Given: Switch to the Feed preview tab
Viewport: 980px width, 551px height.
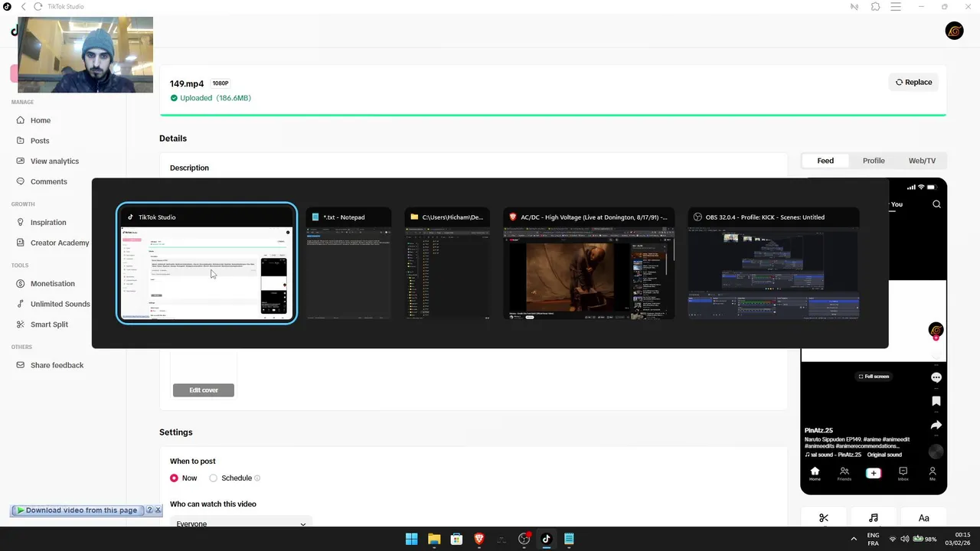Looking at the screenshot, I should [825, 161].
